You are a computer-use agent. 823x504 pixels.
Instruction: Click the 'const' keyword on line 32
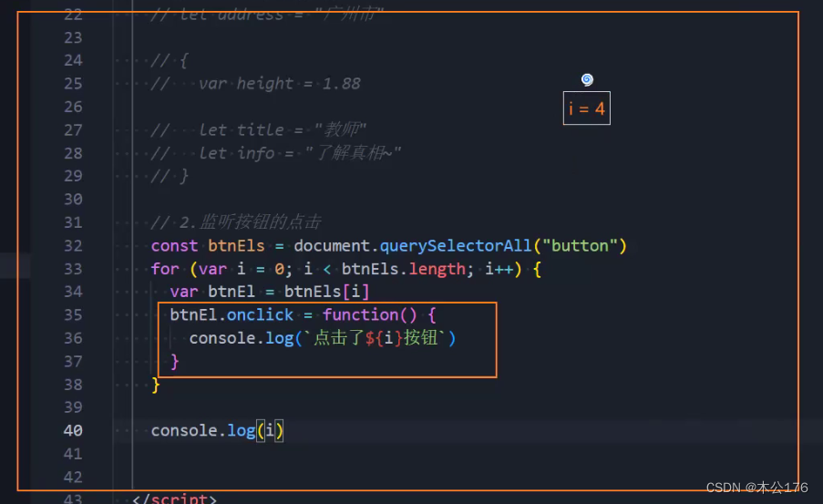pos(174,246)
